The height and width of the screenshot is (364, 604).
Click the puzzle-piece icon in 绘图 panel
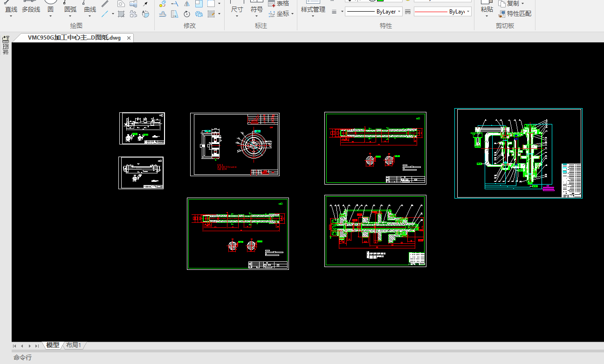[x=133, y=14]
